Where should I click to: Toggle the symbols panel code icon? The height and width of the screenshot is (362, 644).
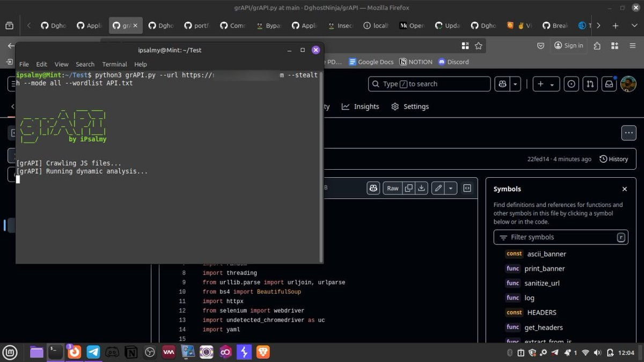[467, 188]
